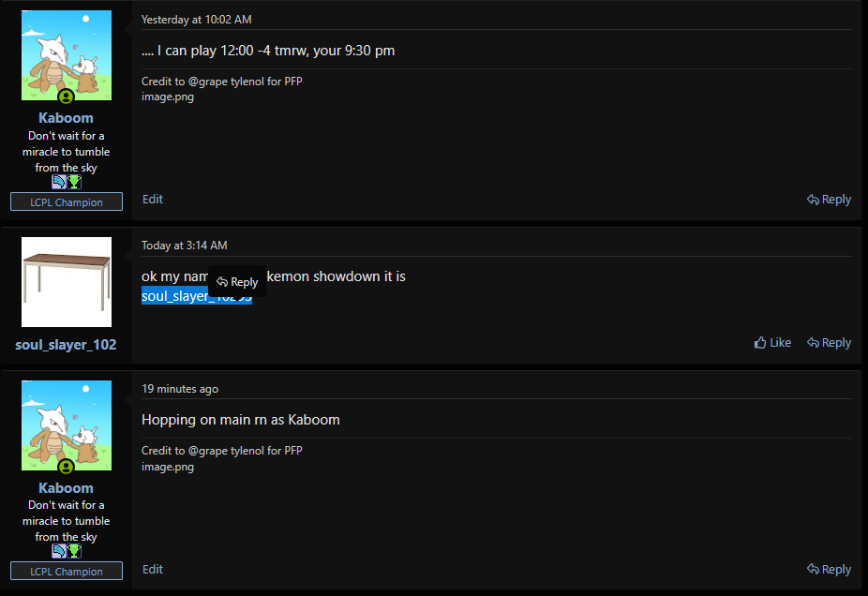Click the green trophy badge in the last post
Image resolution: width=868 pixels, height=596 pixels.
(74, 551)
